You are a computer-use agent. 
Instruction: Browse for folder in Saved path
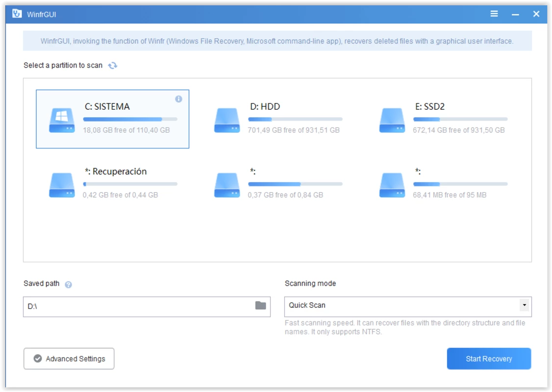coord(260,305)
